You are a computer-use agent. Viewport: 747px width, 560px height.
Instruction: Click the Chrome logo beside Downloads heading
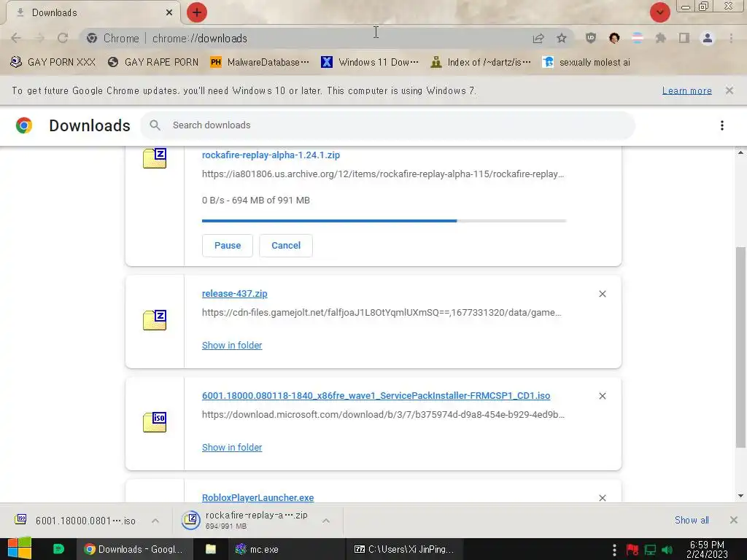pos(24,125)
